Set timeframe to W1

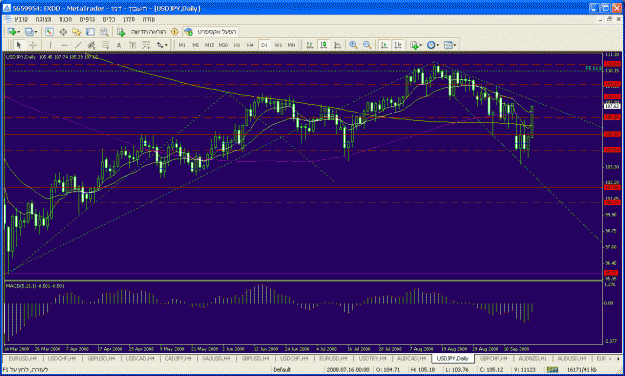[x=278, y=45]
